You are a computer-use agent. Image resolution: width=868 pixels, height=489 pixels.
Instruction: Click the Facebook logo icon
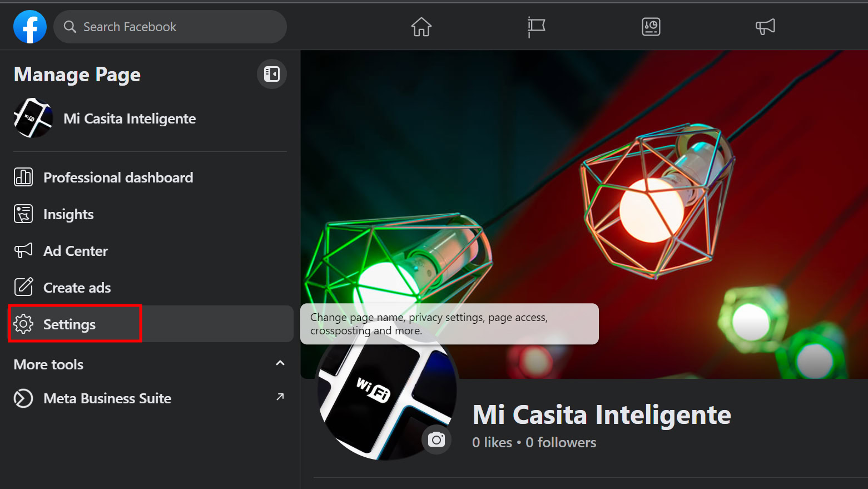coord(30,27)
